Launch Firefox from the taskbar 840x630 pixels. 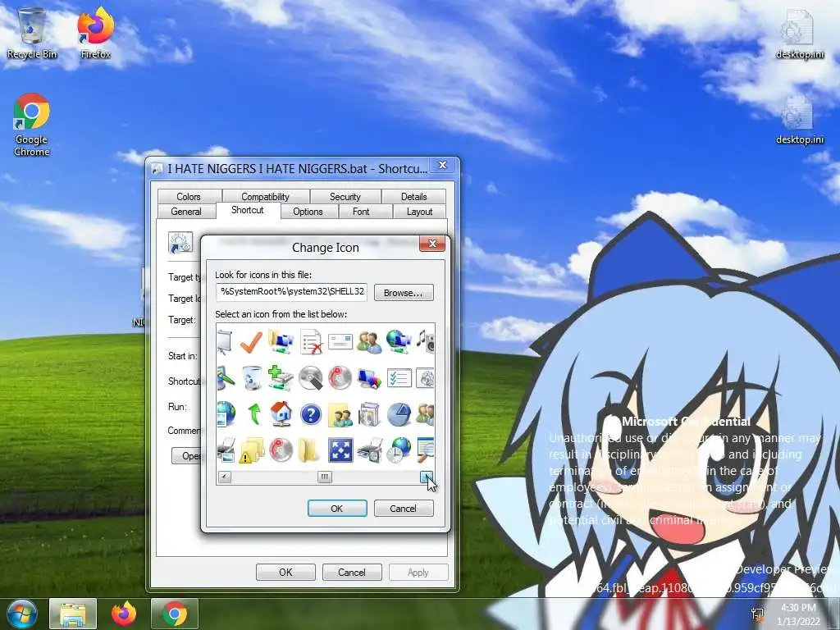pyautogui.click(x=124, y=614)
